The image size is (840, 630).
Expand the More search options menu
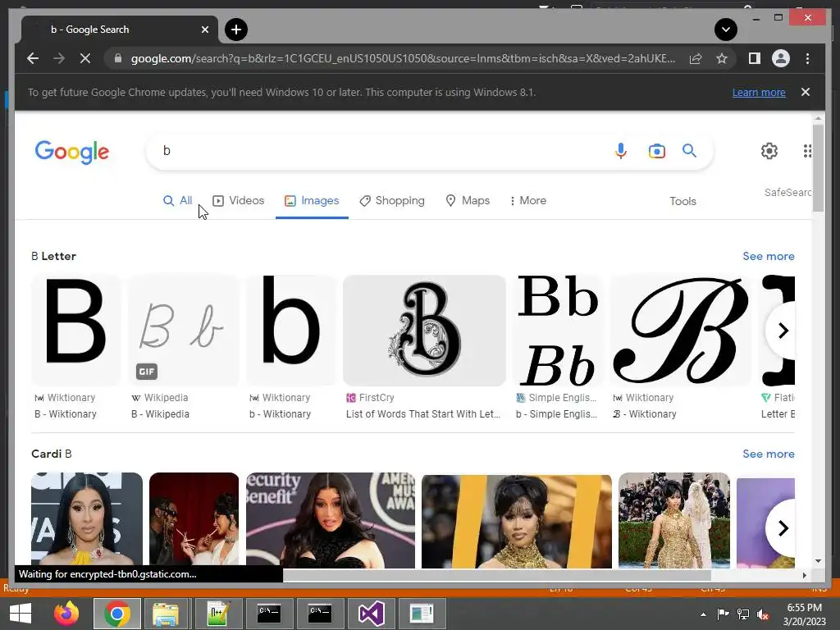528,200
